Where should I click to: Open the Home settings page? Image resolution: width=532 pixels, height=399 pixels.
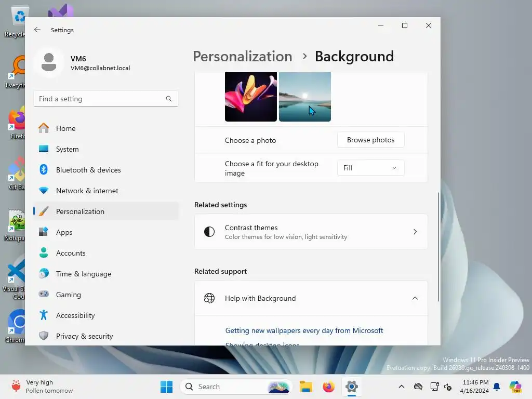click(x=106, y=128)
